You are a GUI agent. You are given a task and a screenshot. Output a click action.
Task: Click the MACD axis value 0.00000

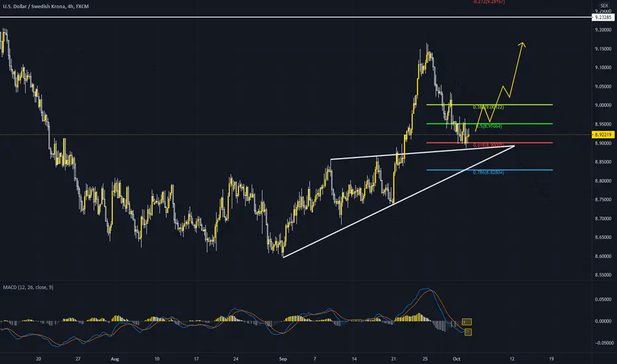coord(603,321)
